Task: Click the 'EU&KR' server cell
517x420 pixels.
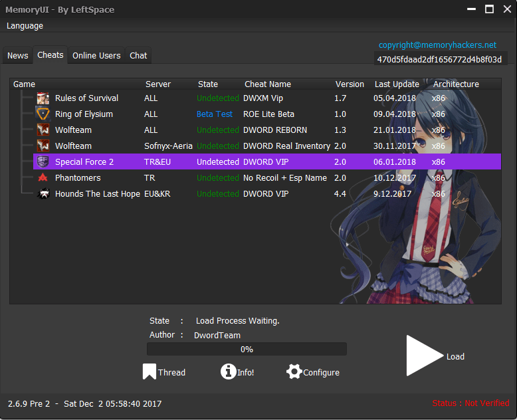Action: [157, 193]
